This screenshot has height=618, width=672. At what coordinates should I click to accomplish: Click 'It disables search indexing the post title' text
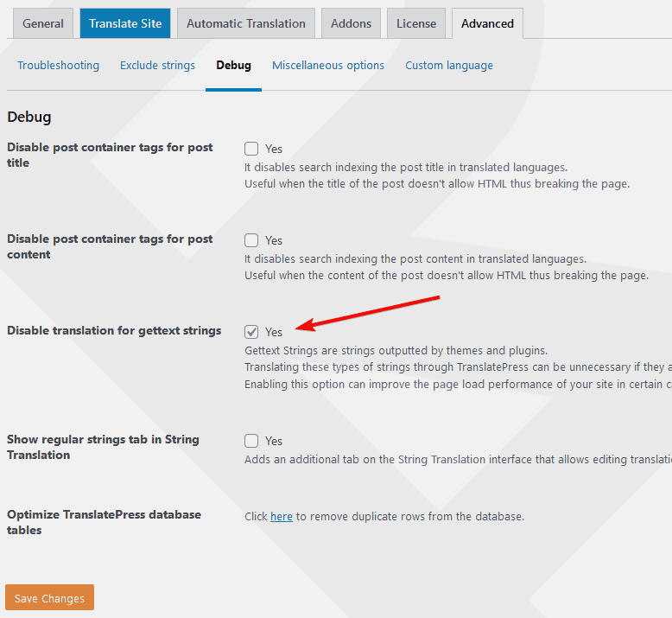click(406, 168)
